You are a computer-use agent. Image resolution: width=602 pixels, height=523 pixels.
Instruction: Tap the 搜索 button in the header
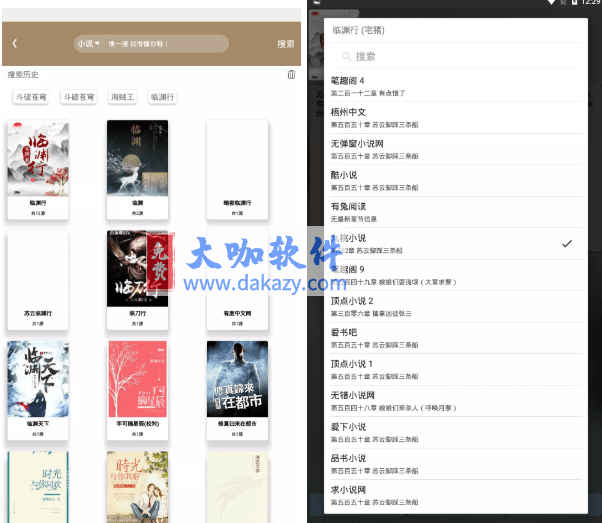[286, 44]
